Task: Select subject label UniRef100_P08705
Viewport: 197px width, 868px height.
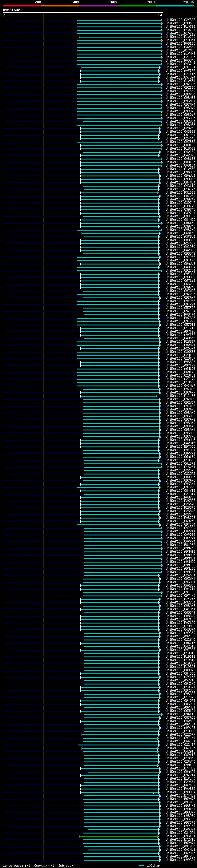Action: click(180, 498)
